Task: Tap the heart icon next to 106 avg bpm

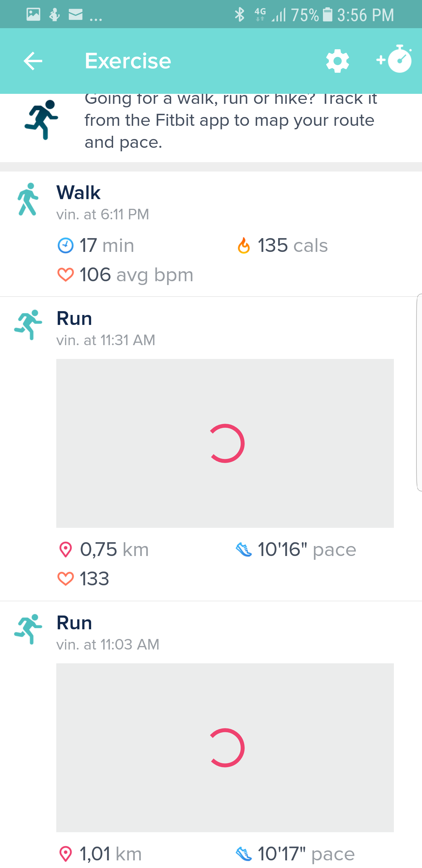Action: [65, 274]
